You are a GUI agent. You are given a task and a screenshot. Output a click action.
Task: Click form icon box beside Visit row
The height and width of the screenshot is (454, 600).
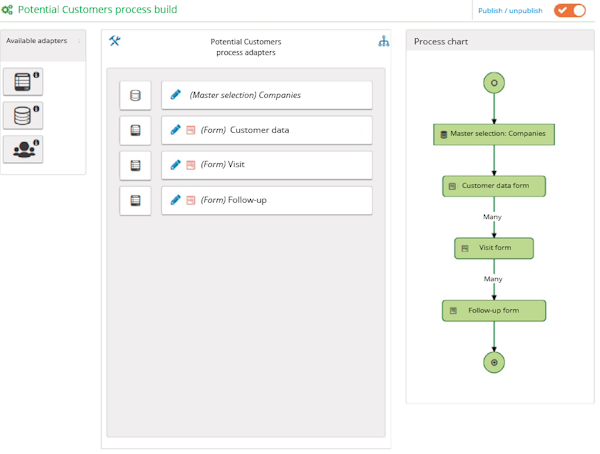[x=135, y=165]
